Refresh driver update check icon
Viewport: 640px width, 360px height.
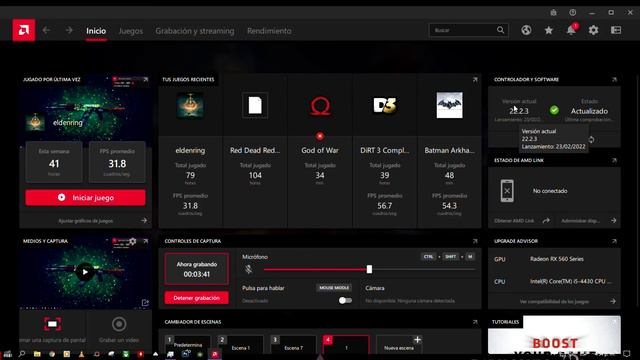coord(591,140)
